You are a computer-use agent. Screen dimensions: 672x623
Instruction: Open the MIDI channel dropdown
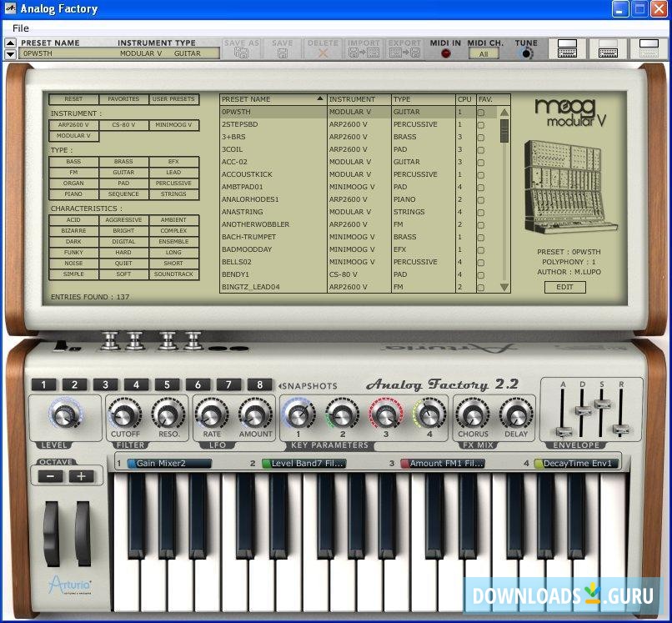tap(484, 53)
